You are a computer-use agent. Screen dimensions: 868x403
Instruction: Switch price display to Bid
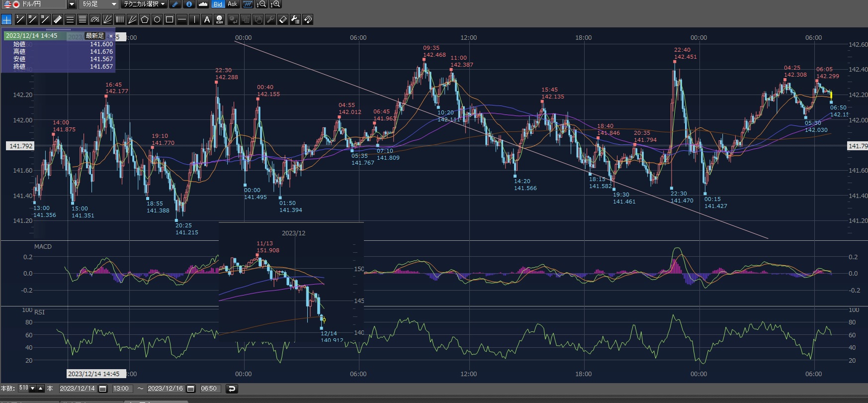coord(218,4)
